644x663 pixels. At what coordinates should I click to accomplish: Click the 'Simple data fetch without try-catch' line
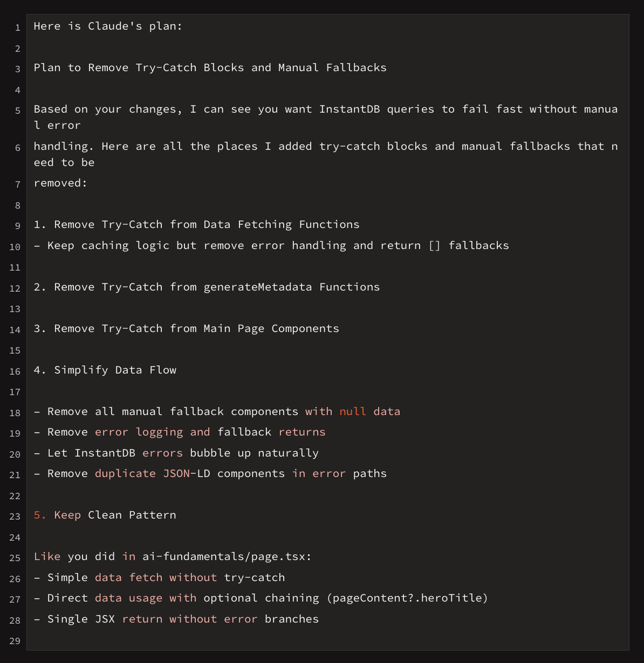tap(159, 577)
